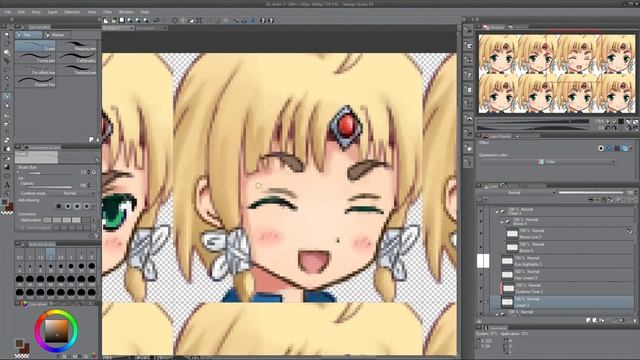The image size is (640, 360).
Task: Switch to the Marker sub tool tab
Action: [56, 35]
